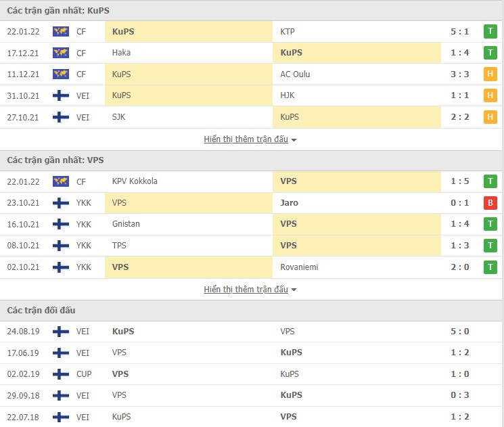
Task: Click the orange H badge for KuPS–AC Oulu
Action: pos(490,74)
